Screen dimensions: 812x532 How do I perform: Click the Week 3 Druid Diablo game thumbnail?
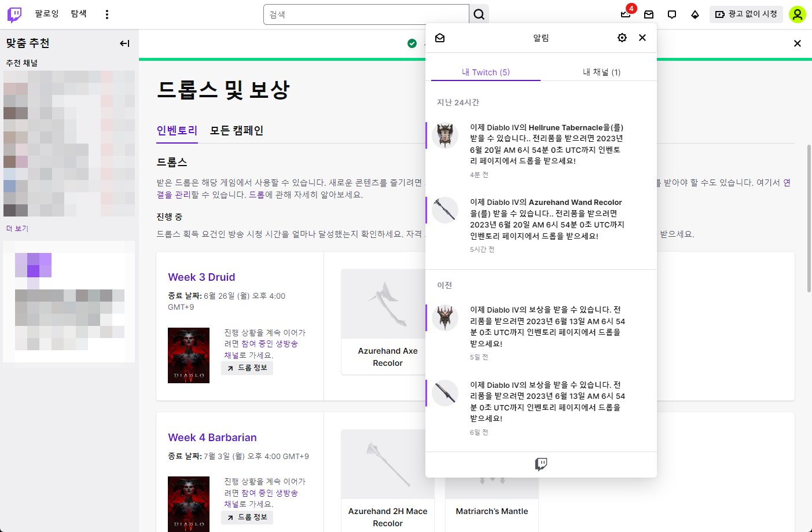click(189, 355)
